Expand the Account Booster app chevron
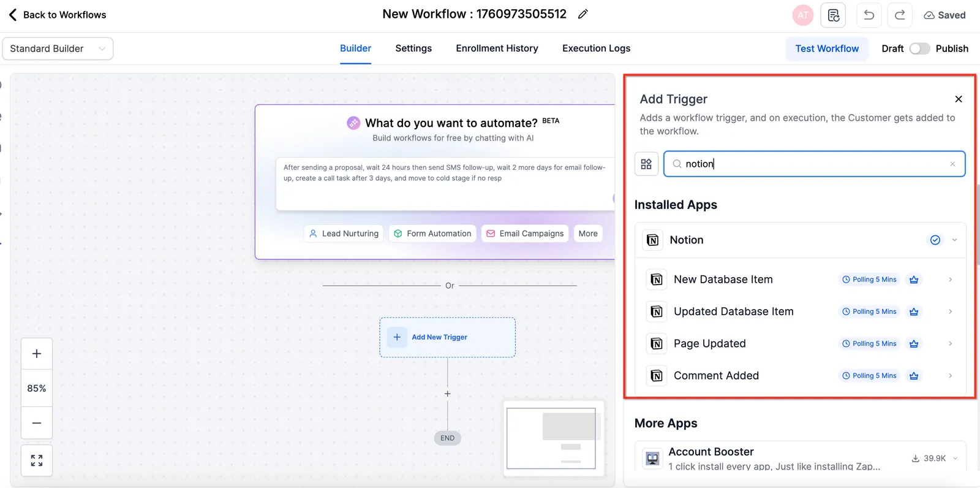 (x=955, y=459)
